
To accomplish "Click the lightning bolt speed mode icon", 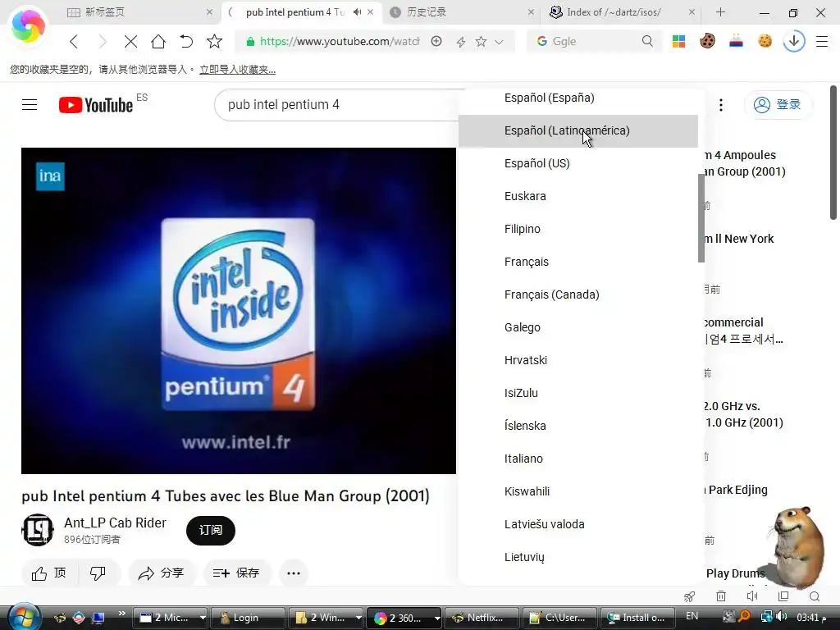I will point(460,41).
